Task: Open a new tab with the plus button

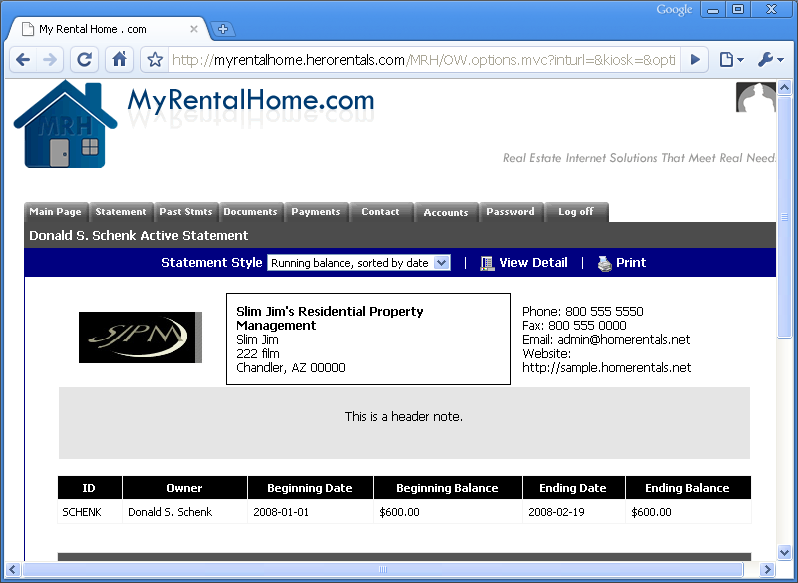Action: pyautogui.click(x=222, y=30)
